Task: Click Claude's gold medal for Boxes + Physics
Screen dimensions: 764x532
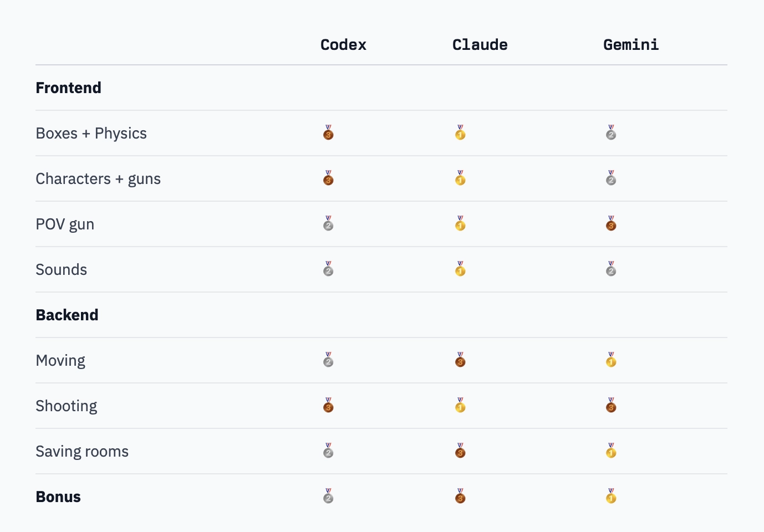Action: pyautogui.click(x=460, y=133)
